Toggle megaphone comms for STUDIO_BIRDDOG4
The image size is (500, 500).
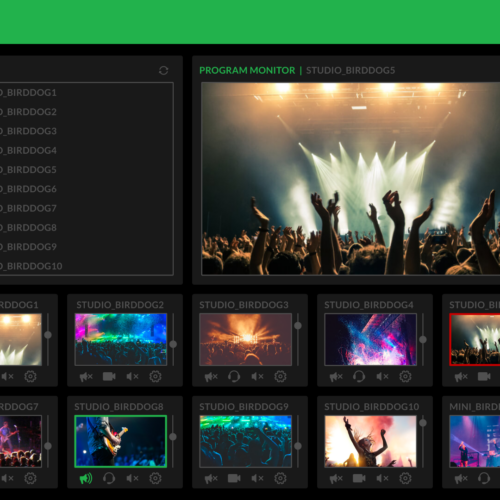(x=336, y=377)
